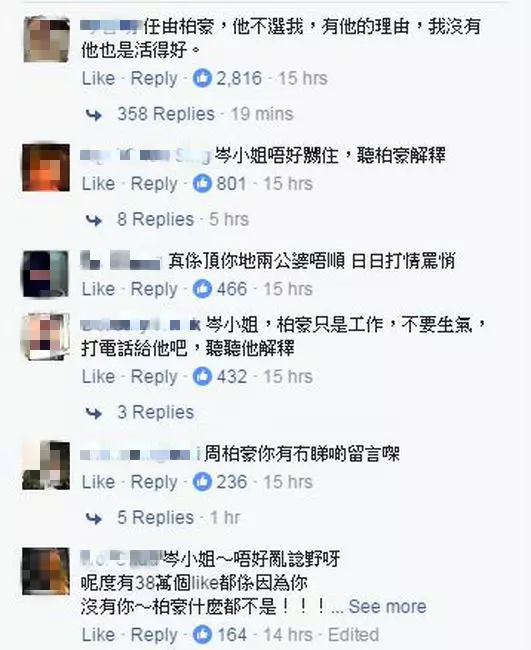Click the thumbs-up icon beside 164
531x650 pixels.
[x=202, y=635]
